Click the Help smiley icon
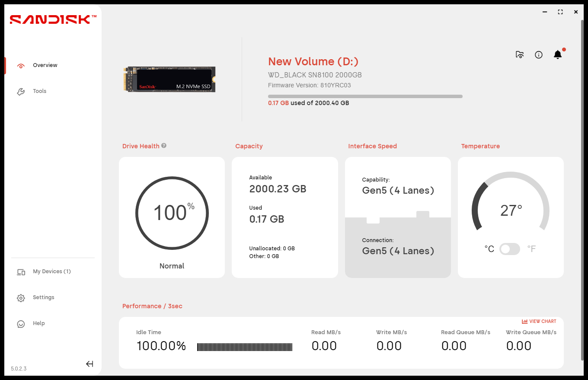 pyautogui.click(x=21, y=324)
